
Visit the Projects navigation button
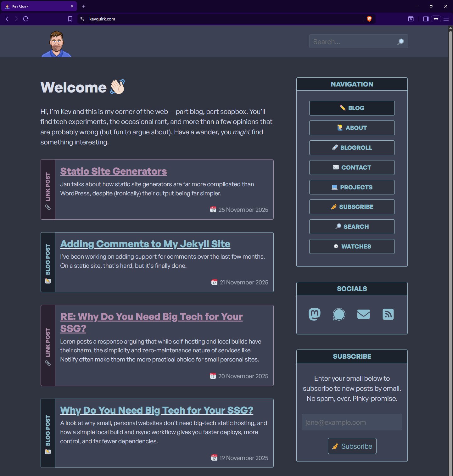point(352,187)
